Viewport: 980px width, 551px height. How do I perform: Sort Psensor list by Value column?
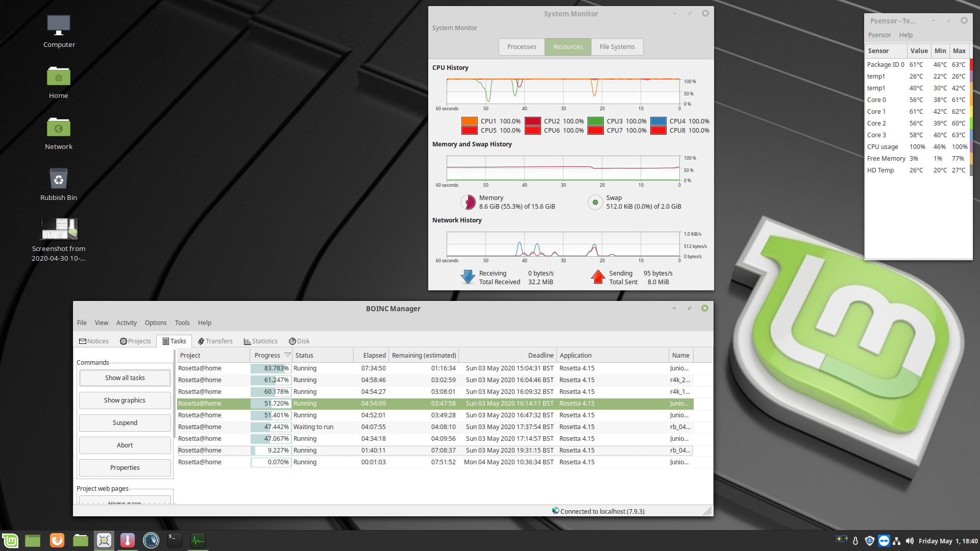tap(919, 51)
